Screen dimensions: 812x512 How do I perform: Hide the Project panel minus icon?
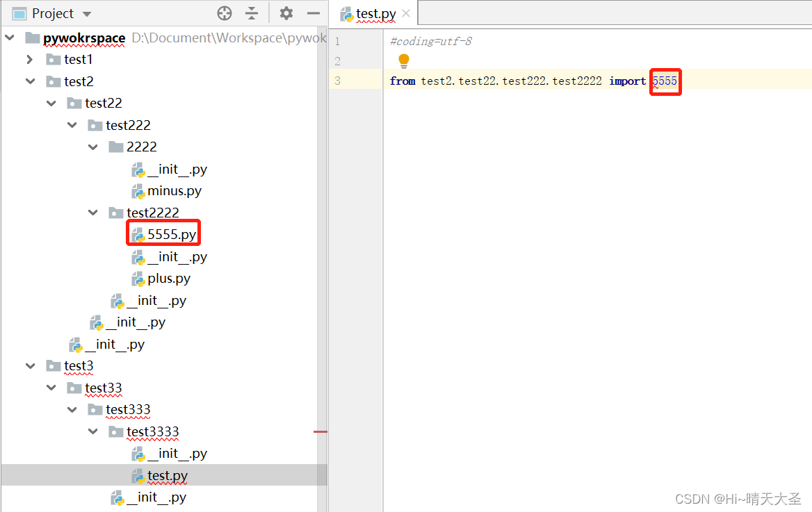(314, 13)
